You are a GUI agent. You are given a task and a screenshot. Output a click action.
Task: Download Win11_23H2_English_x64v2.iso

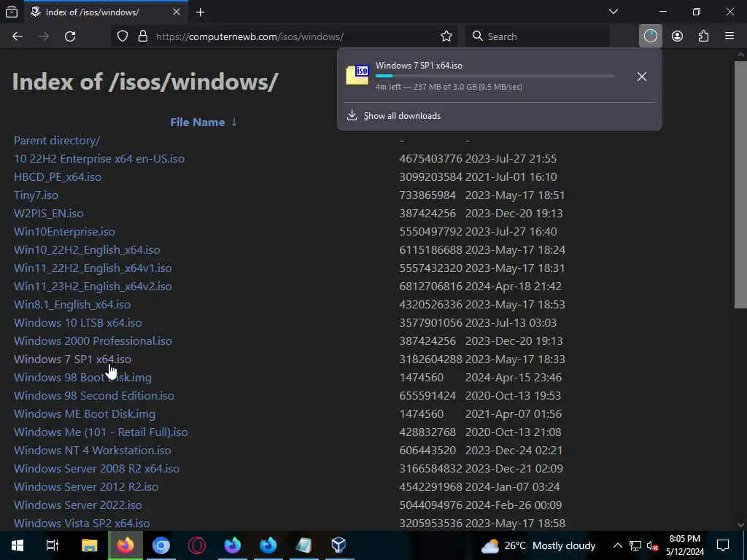tap(93, 286)
